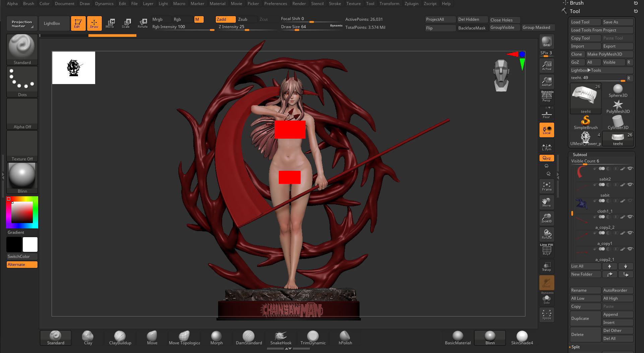Choose AAHalf canvas zoom
644x353 pixels.
coord(546,82)
